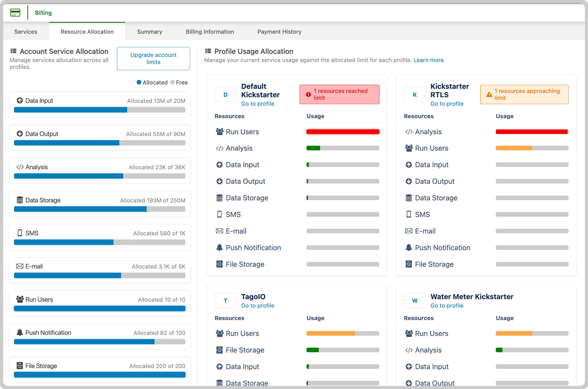Click 'Allocated 55M of 90M' text

tap(156, 134)
